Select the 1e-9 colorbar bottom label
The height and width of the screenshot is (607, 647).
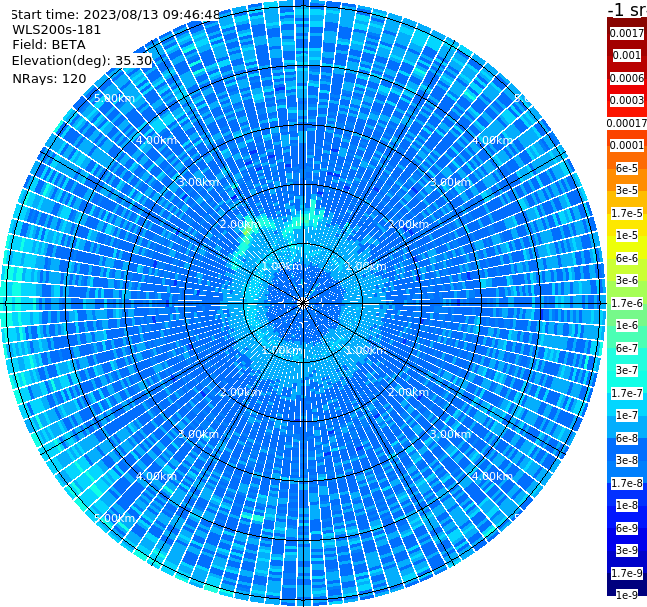[x=627, y=595]
